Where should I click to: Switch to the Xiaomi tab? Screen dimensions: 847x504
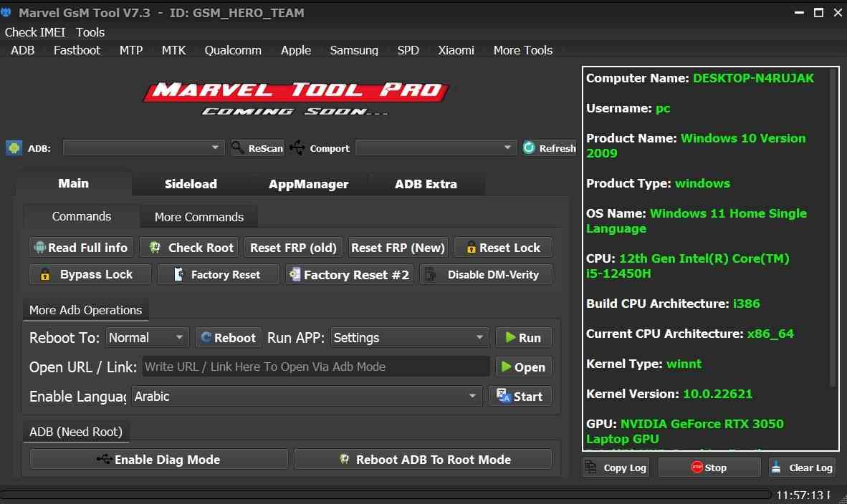[456, 50]
